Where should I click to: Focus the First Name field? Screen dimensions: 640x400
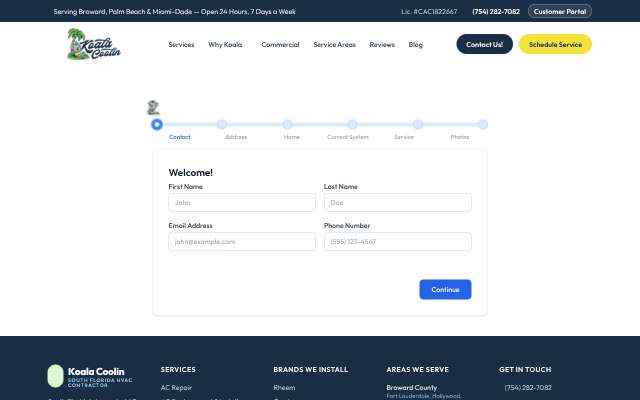click(x=242, y=202)
